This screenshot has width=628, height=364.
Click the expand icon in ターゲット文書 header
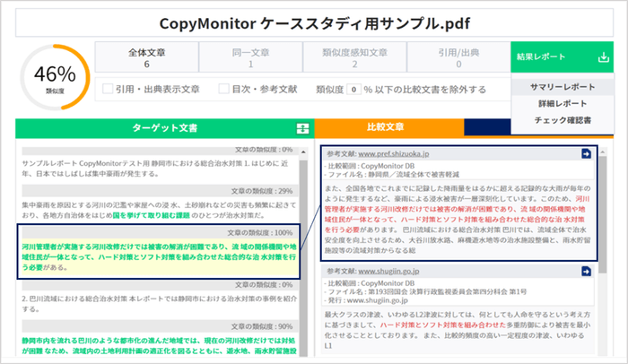pos(302,129)
